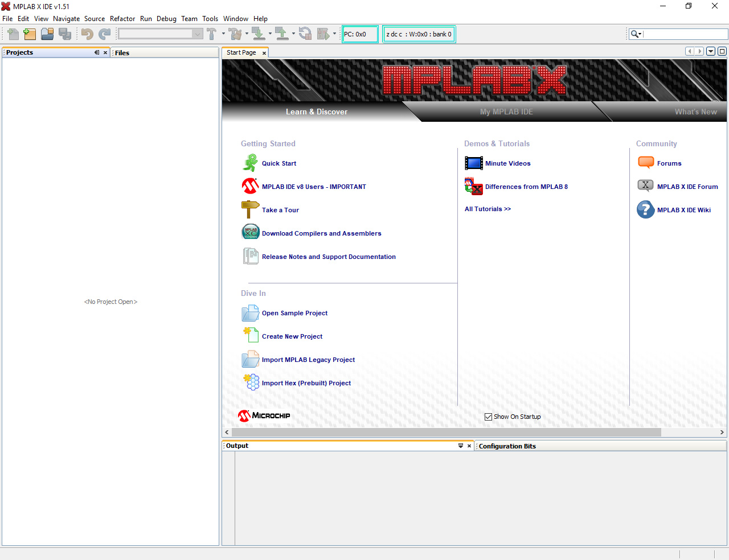The width and height of the screenshot is (729, 560).
Task: Click the Make and Program Device icon
Action: [259, 34]
